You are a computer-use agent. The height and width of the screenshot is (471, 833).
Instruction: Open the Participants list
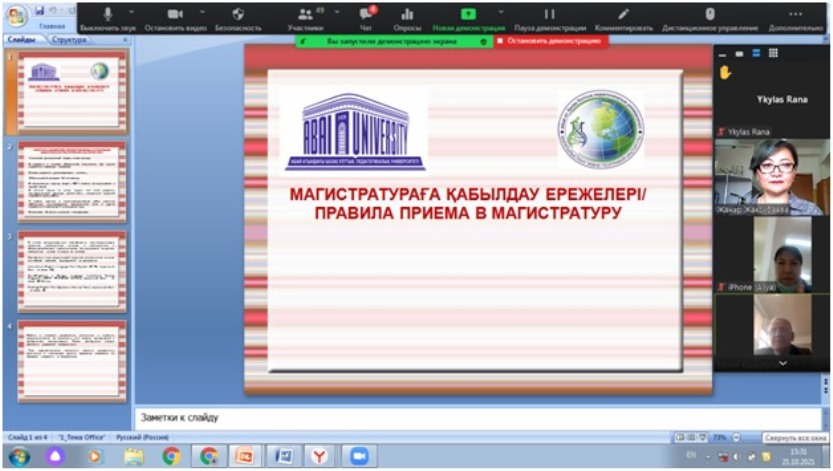point(304,14)
